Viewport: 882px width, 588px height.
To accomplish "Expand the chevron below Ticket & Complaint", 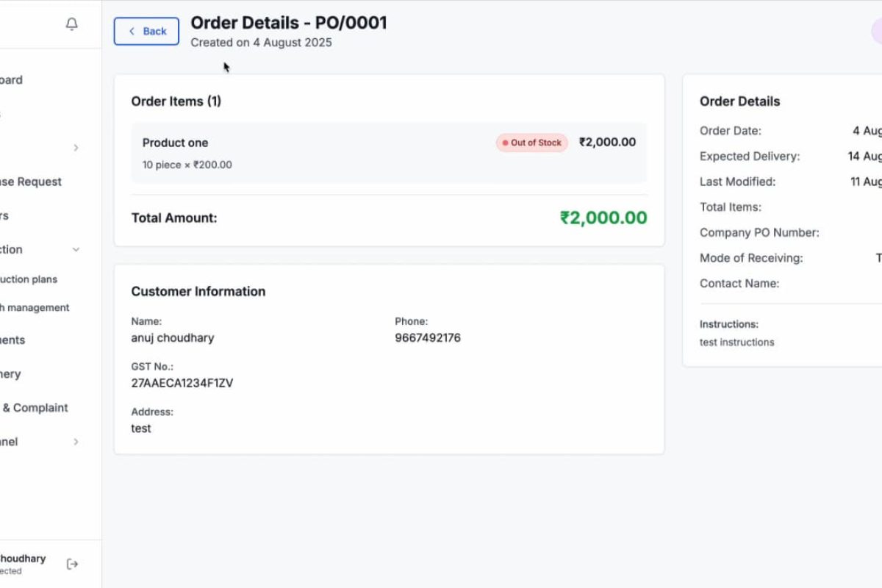I will pos(76,442).
